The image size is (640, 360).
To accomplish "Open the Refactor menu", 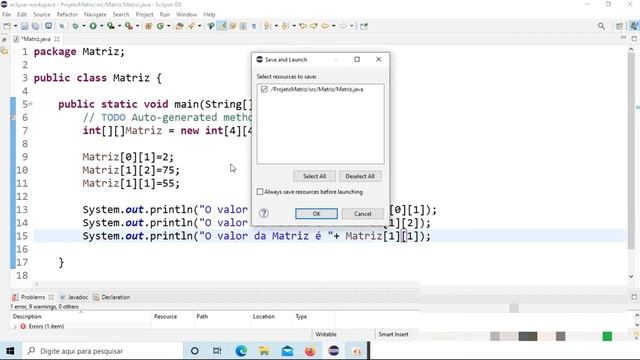I will (x=67, y=14).
